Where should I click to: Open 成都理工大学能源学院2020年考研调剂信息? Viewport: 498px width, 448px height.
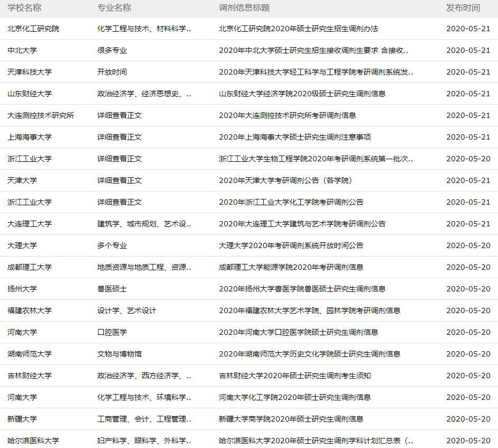coord(291,267)
